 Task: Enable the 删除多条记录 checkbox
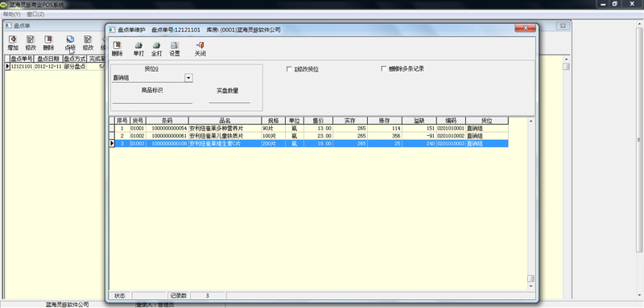pos(384,69)
